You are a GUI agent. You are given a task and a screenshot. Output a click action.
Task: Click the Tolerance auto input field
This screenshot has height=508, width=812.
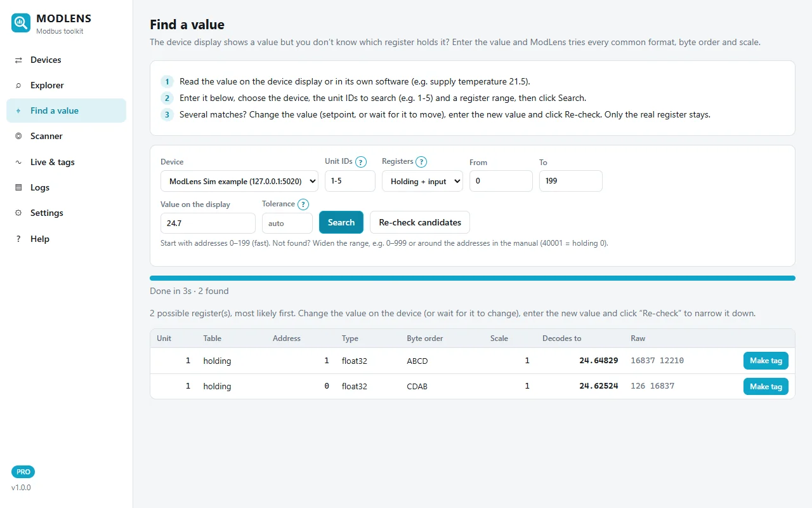tap(287, 224)
